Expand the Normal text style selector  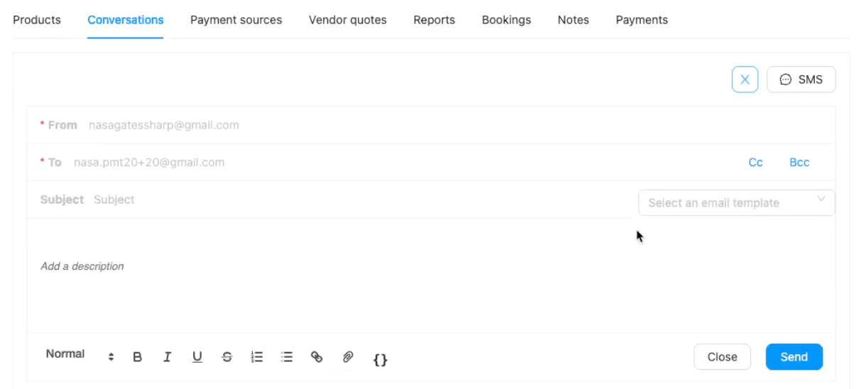pos(80,354)
